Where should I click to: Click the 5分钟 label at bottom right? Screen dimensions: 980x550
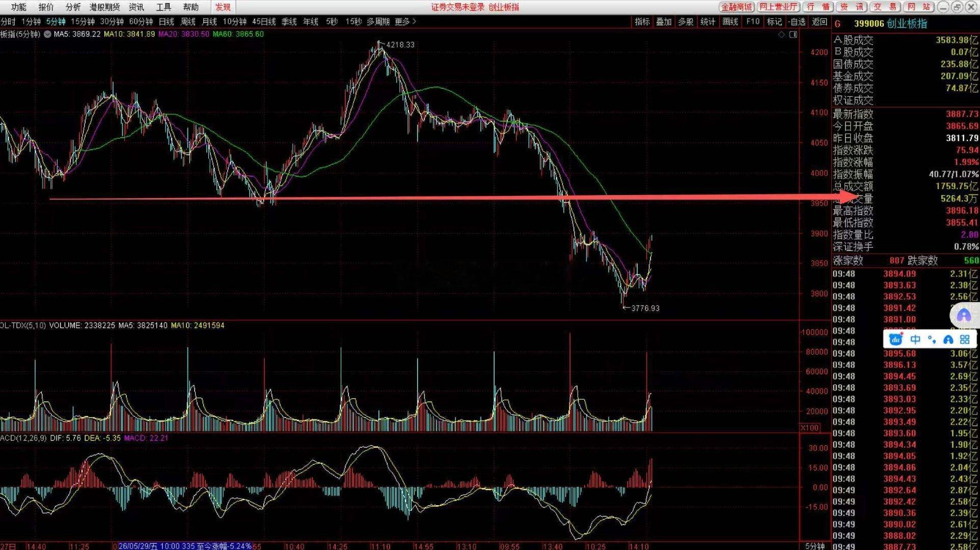pyautogui.click(x=815, y=546)
